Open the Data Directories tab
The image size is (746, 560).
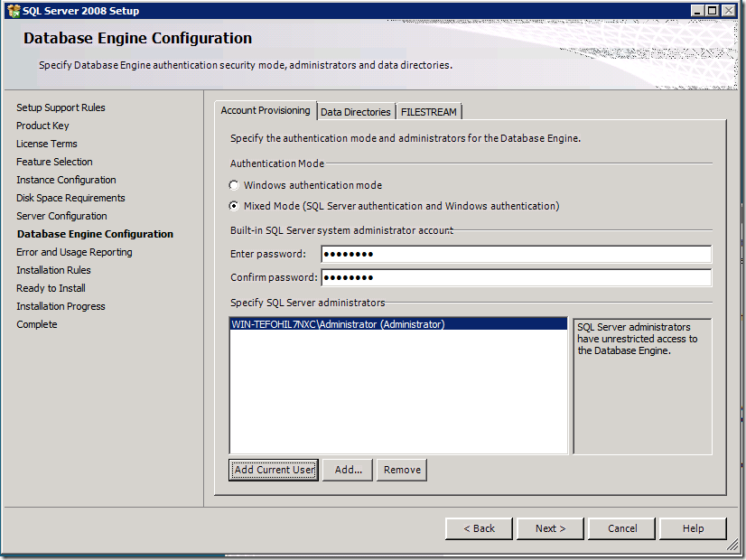(356, 112)
